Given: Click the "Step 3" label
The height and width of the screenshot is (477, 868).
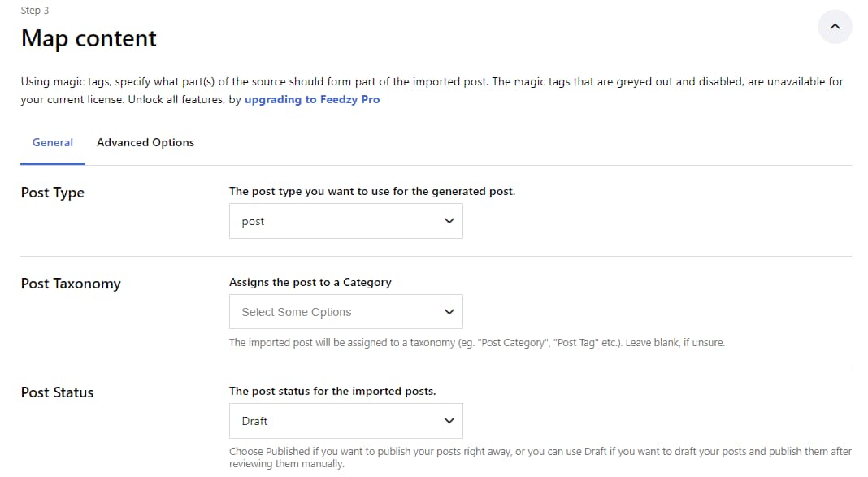Looking at the screenshot, I should pos(35,10).
